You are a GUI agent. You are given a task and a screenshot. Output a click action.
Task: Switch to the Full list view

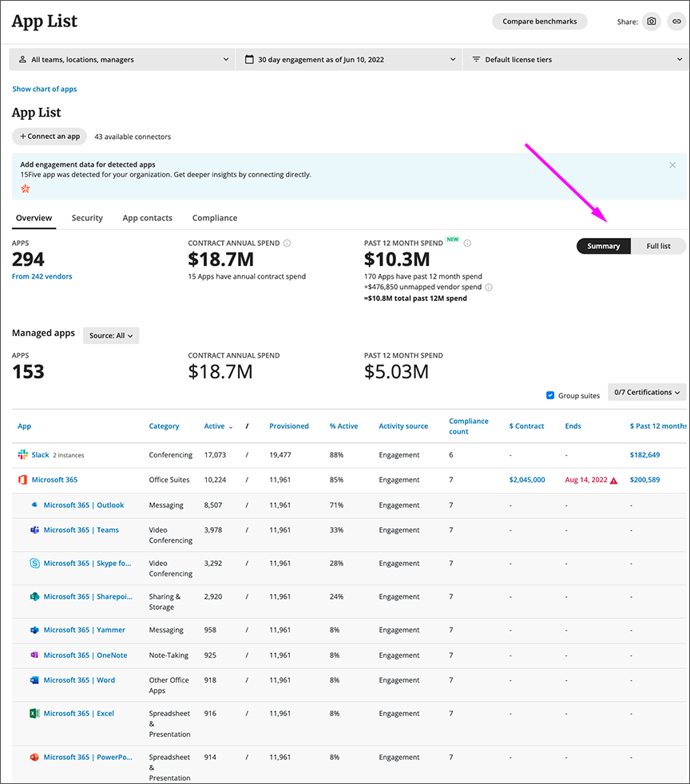pyautogui.click(x=658, y=246)
